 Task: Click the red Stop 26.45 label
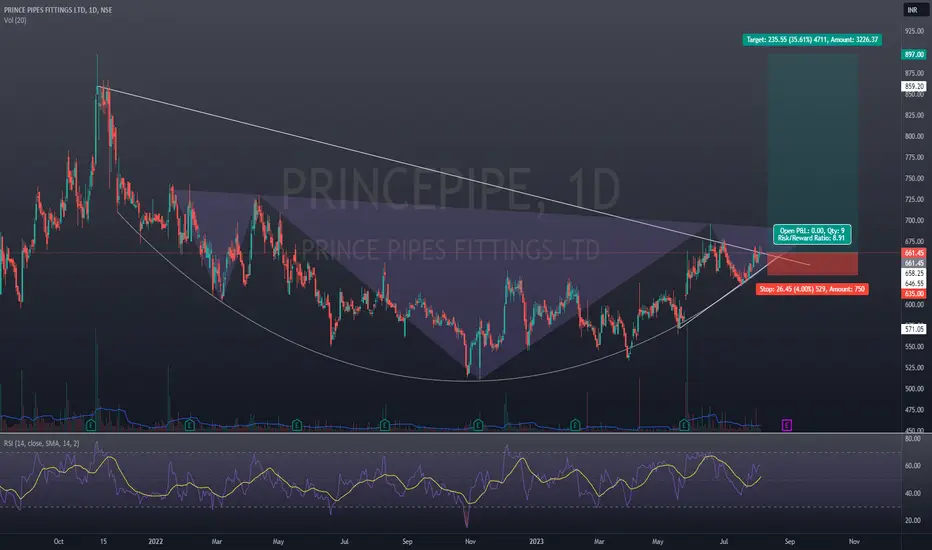pos(812,289)
